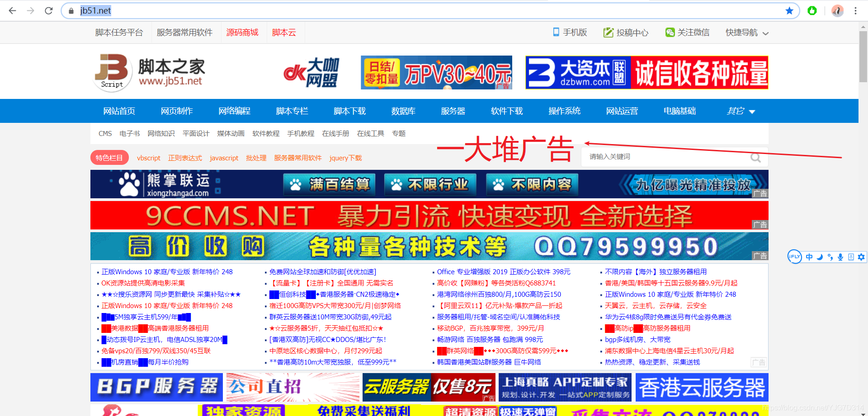
Task: Click the site lock icon in address bar
Action: [71, 10]
